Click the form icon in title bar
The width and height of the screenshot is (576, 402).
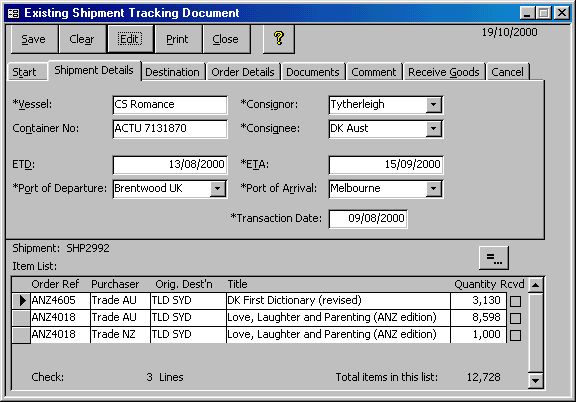click(14, 14)
